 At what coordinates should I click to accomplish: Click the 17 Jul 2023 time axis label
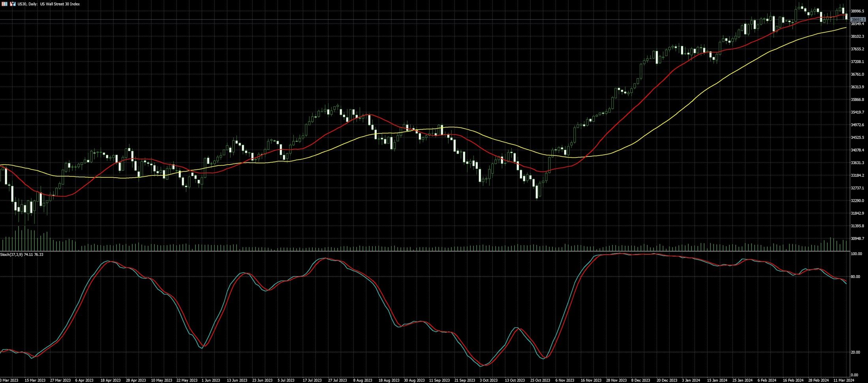[312, 380]
